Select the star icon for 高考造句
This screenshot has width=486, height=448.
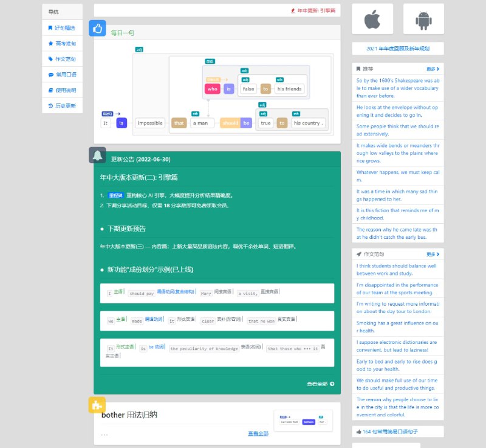[x=51, y=43]
